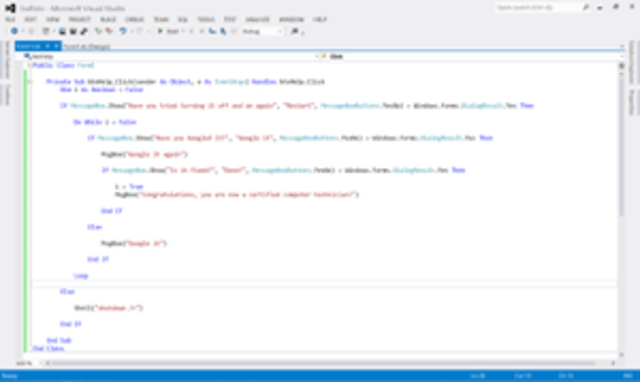Viewport: 640px width, 382px height.
Task: Open the document tab list dropdown arrow
Action: [622, 47]
